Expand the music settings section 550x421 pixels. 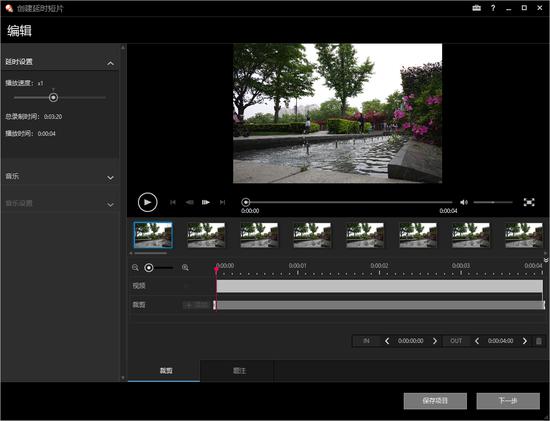coord(110,205)
